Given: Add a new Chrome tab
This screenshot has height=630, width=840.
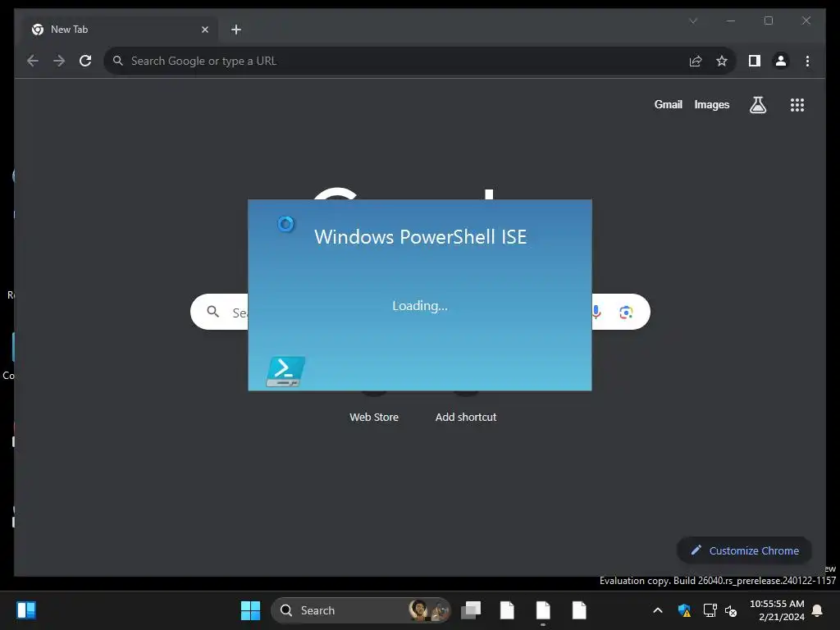Looking at the screenshot, I should [236, 30].
